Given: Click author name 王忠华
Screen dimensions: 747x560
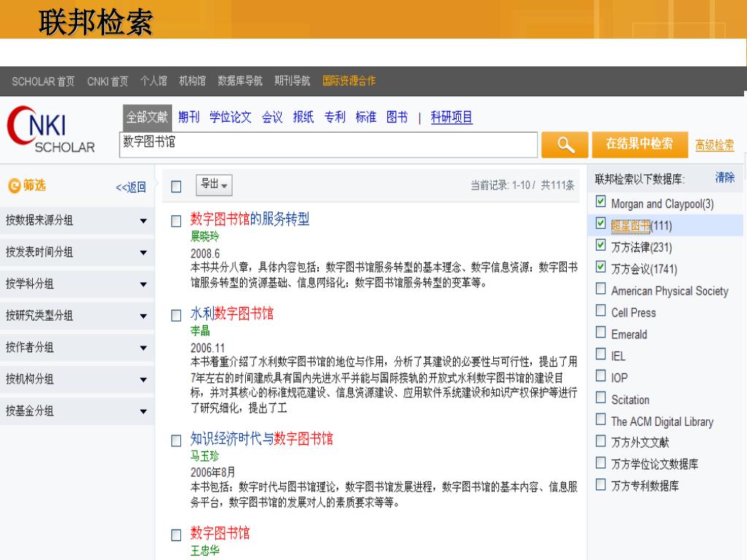Looking at the screenshot, I should (x=205, y=551).
